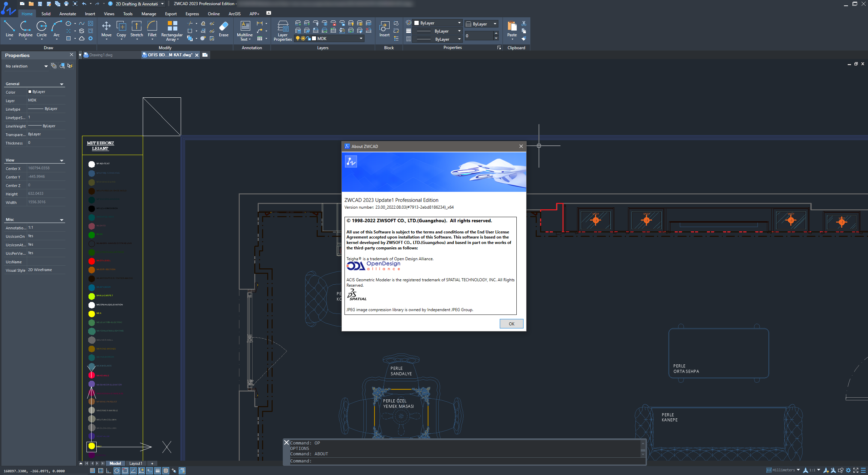Screen dimensions: 868x475
Task: Open the Solid ribbon tab
Action: (46, 14)
